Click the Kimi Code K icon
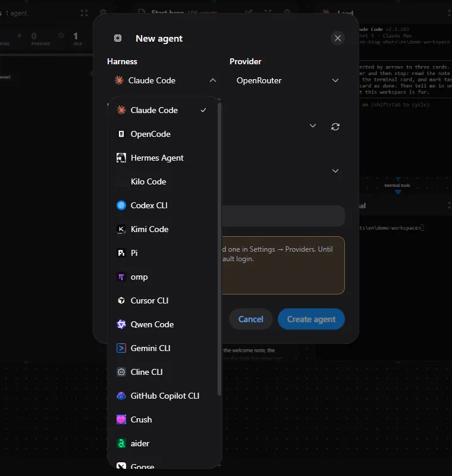This screenshot has width=452, height=476. click(121, 229)
